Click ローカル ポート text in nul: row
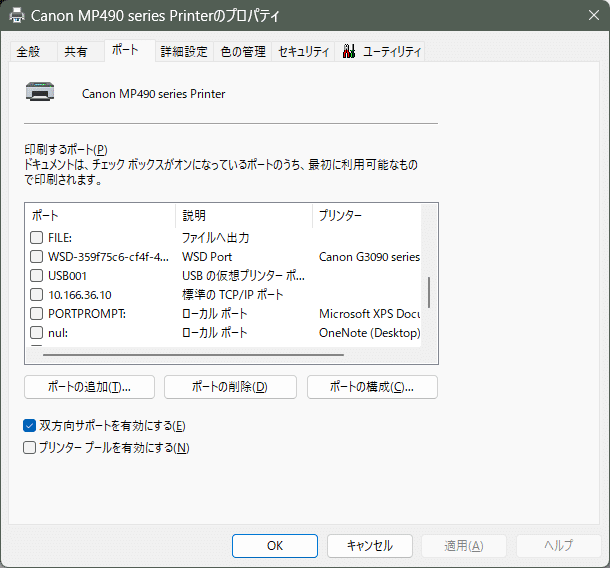The image size is (610, 568). pyautogui.click(x=215, y=333)
